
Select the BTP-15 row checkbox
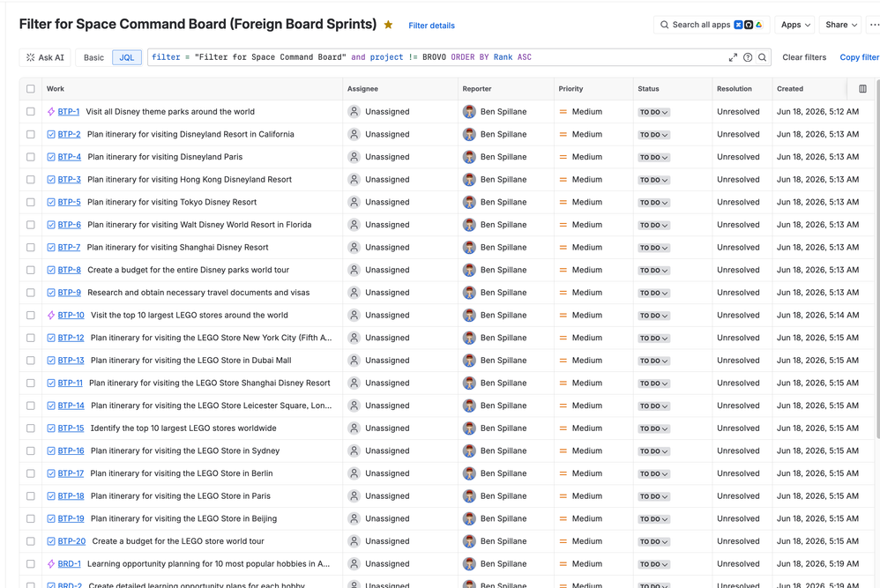[31, 428]
